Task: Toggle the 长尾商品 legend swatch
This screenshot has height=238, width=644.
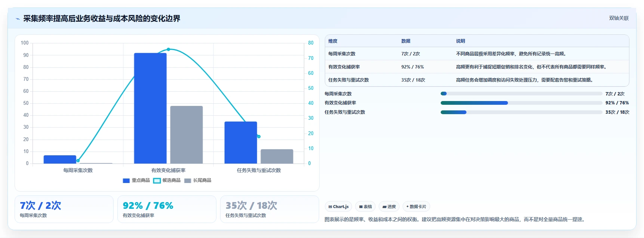Action: coord(188,181)
